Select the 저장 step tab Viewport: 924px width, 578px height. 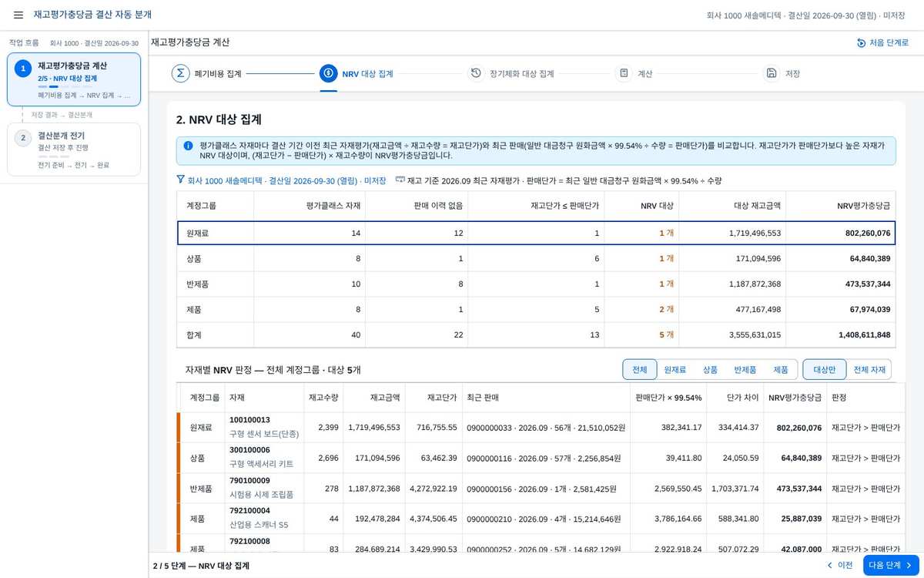782,74
